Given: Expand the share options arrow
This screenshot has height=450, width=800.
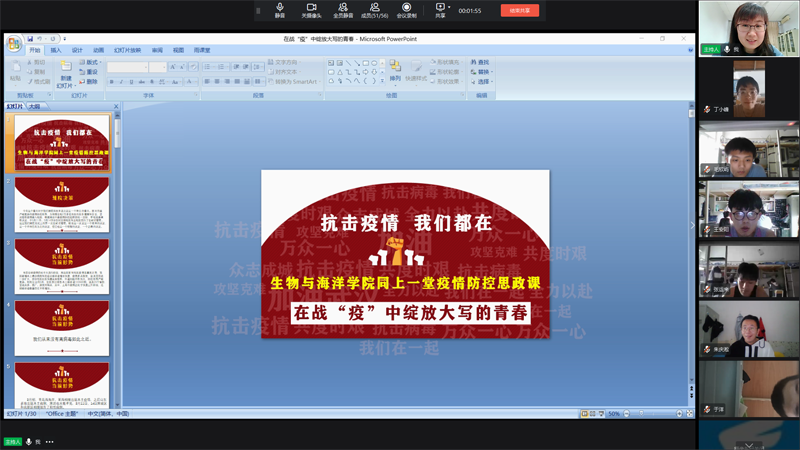Looking at the screenshot, I should 449,7.
